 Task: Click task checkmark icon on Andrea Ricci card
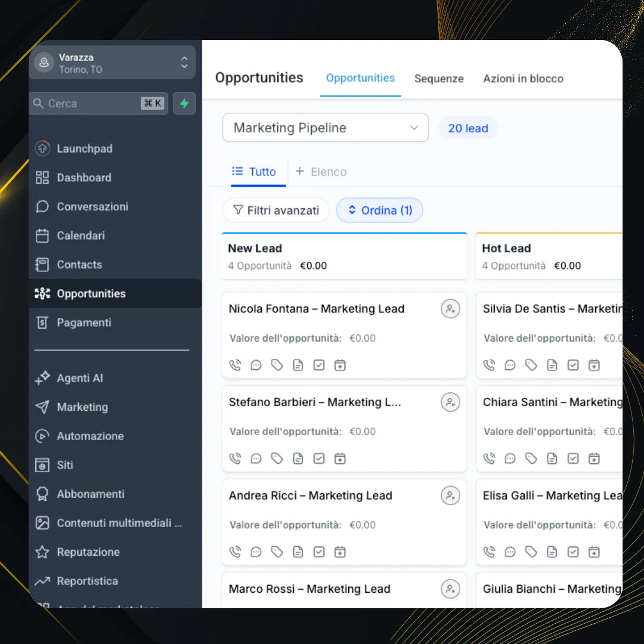coord(318,552)
